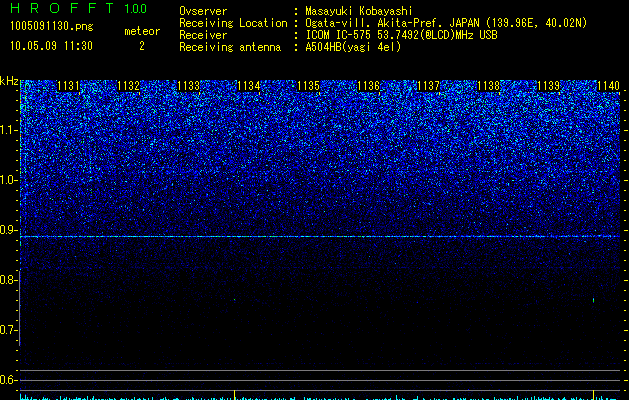Click the Ovserver field label
Screen dimensions: 629x400
coord(203,11)
